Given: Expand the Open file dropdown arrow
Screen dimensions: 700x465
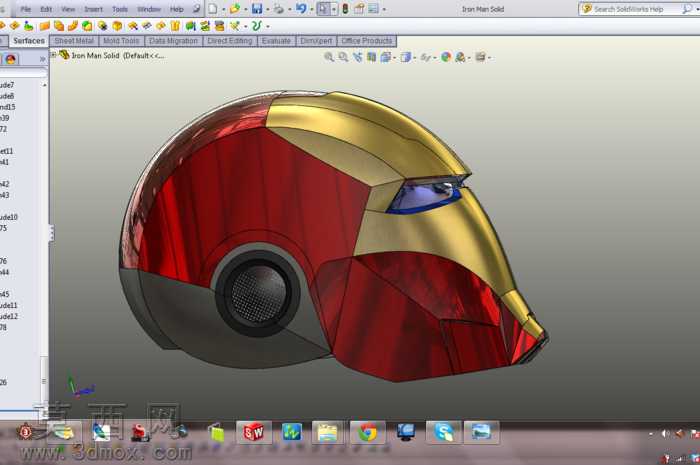Looking at the screenshot, I should pos(246,9).
